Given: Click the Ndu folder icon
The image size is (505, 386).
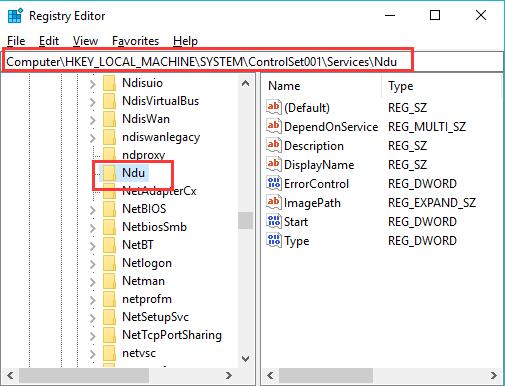Looking at the screenshot, I should coord(109,173).
